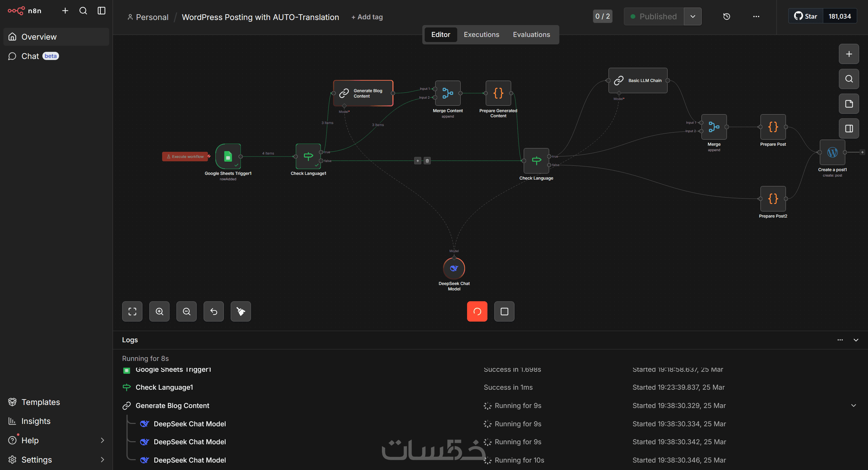Collapse the Logs panel chevron
This screenshot has width=868, height=470.
coord(856,340)
